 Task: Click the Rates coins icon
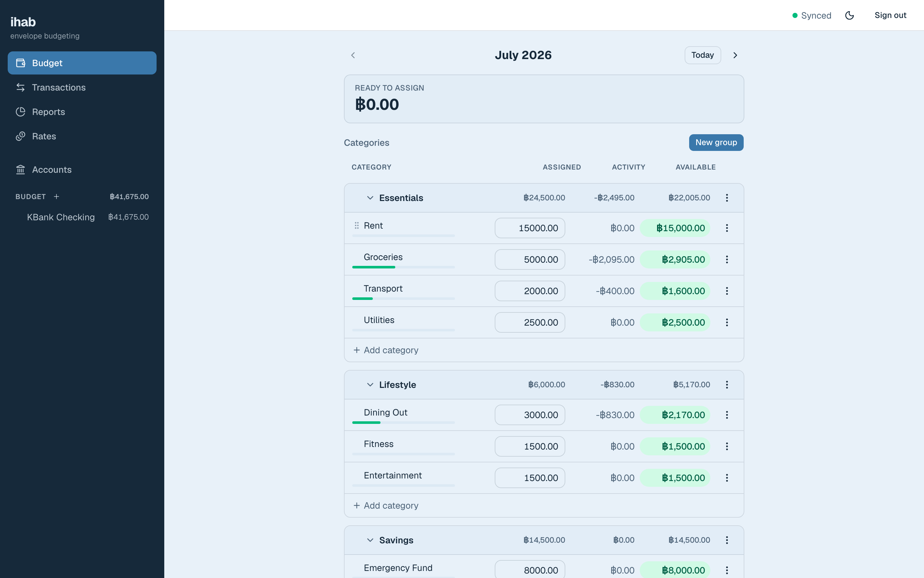click(21, 136)
